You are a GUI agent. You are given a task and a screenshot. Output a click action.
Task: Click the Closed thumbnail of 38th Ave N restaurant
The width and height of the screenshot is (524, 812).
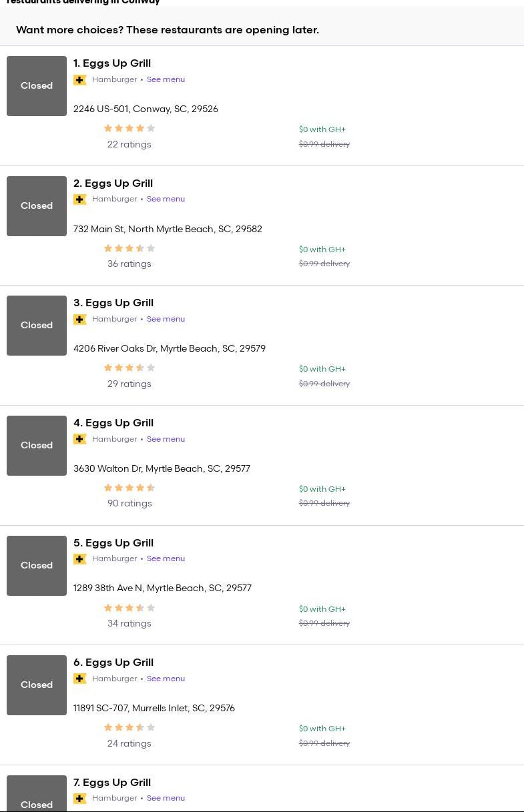tap(37, 566)
